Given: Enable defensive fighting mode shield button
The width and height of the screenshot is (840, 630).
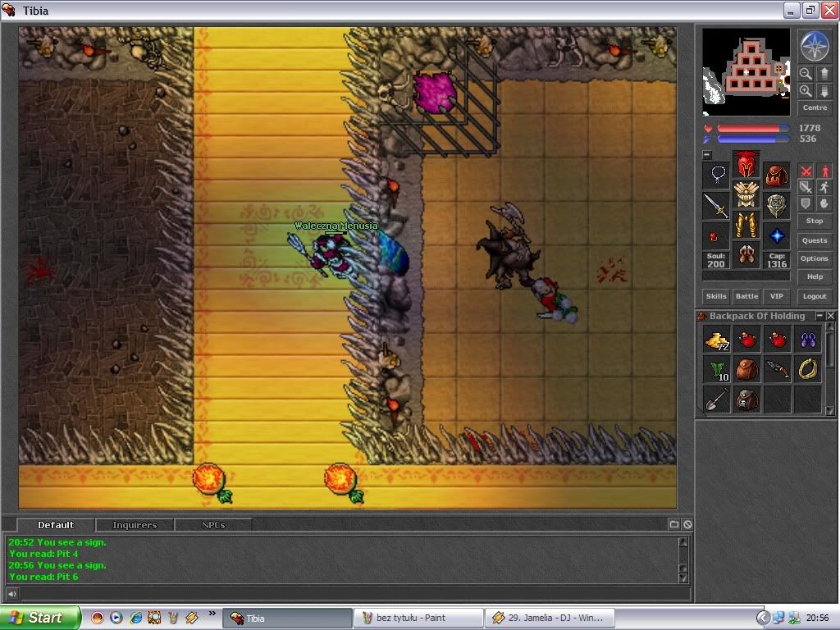Looking at the screenshot, I should (x=806, y=203).
